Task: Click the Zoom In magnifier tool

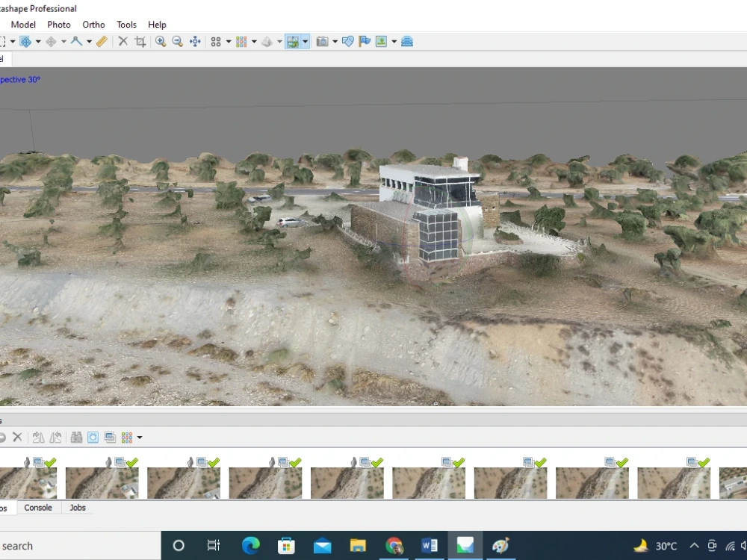Action: pyautogui.click(x=161, y=41)
